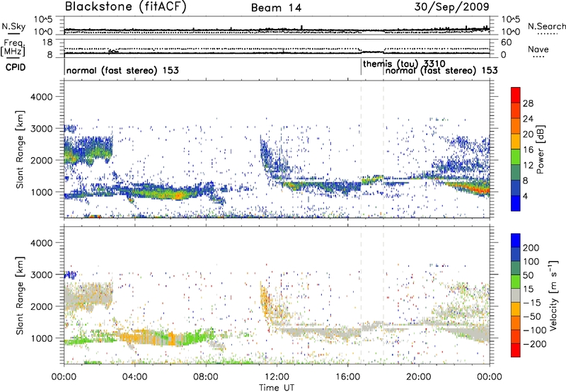Click the 2000 tick of the velocity panel
Viewport: 566px width, 392px height.
point(41,306)
